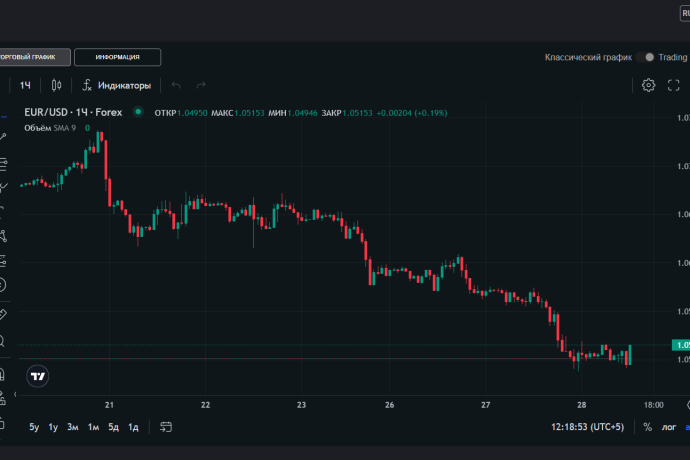Click the 18:00 label on the time axis
690x460 pixels.
653,405
